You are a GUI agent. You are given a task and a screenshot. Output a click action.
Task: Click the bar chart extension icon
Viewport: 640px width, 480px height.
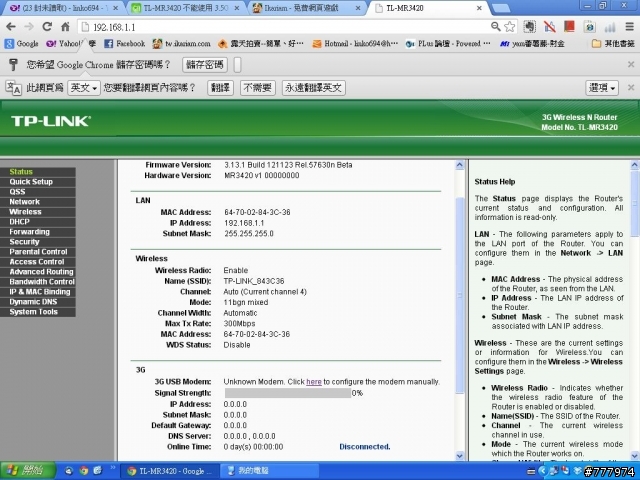pyautogui.click(x=610, y=27)
